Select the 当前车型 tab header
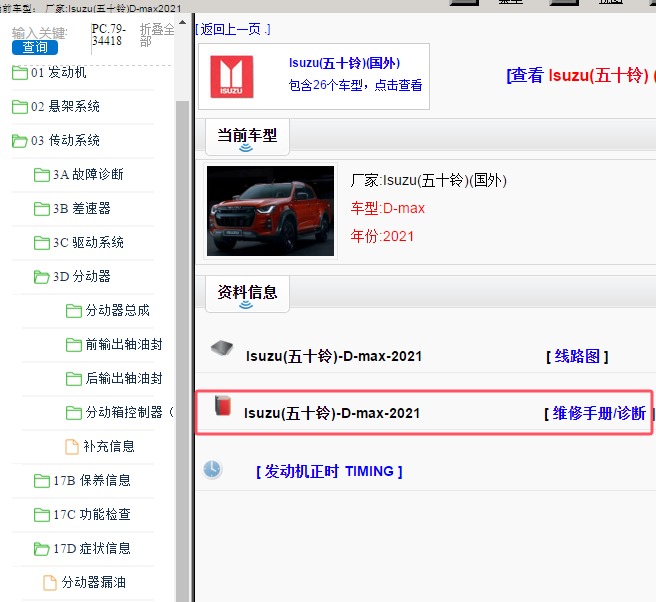 (x=247, y=137)
